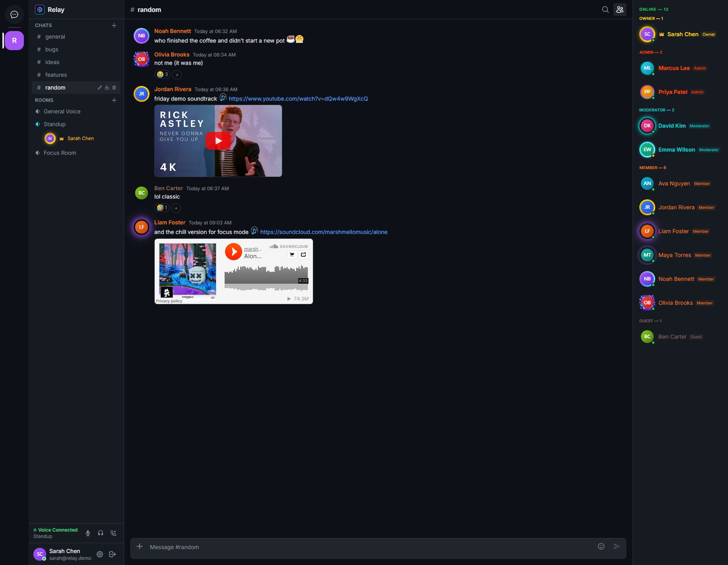Screen dimensions: 728x565
Task: Click the Relay workspace title
Action: (x=56, y=10)
